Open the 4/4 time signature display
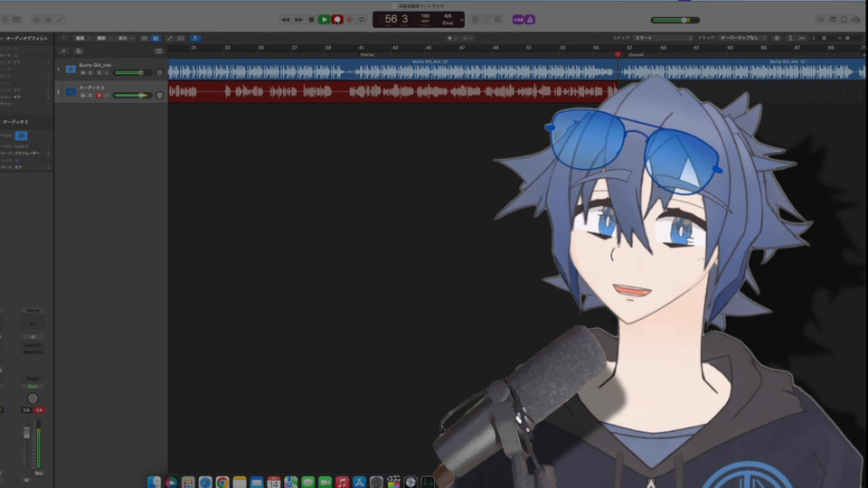Viewport: 868px width, 488px height. pyautogui.click(x=448, y=16)
